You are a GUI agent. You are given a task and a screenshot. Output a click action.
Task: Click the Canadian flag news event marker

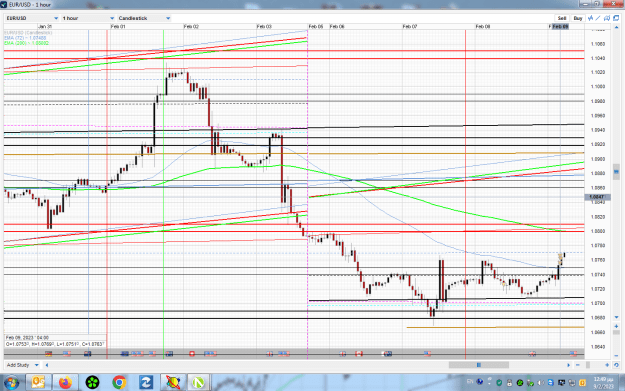coord(359,354)
